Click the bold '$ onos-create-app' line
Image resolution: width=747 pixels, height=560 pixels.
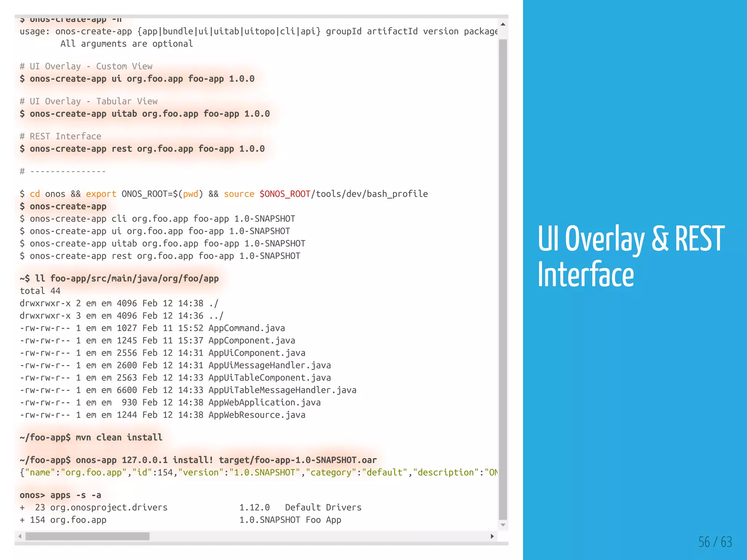63,206
